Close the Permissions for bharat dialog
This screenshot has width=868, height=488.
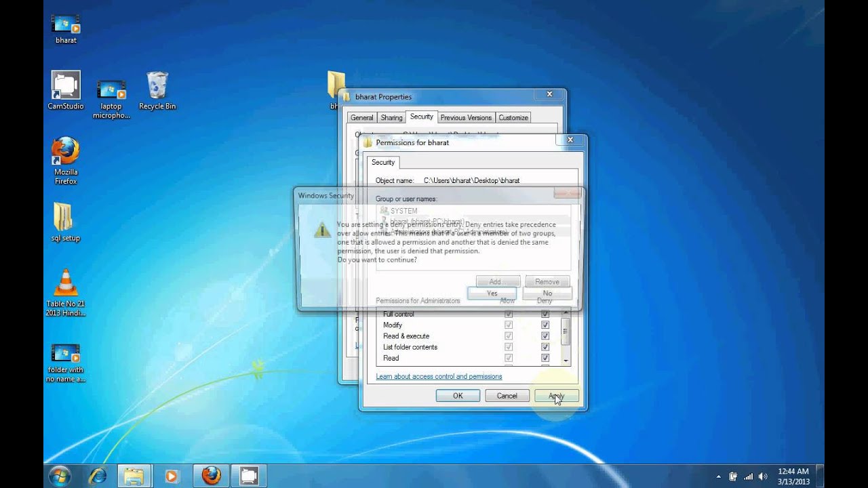(x=570, y=140)
